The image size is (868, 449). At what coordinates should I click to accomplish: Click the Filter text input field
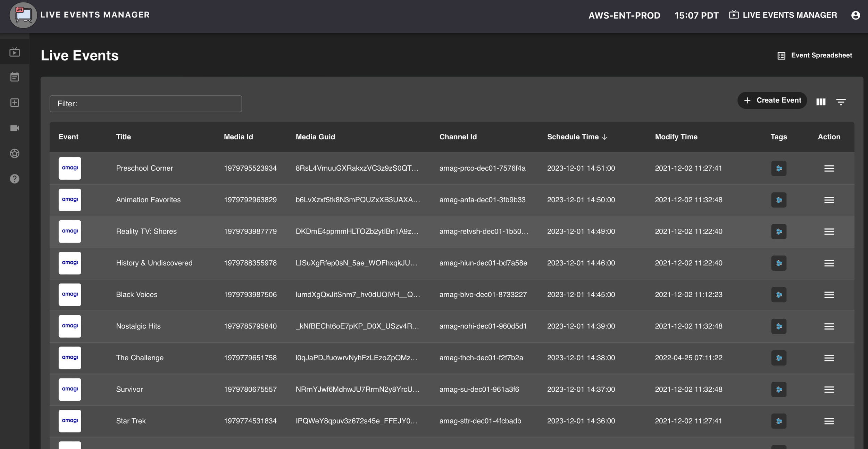pyautogui.click(x=146, y=104)
